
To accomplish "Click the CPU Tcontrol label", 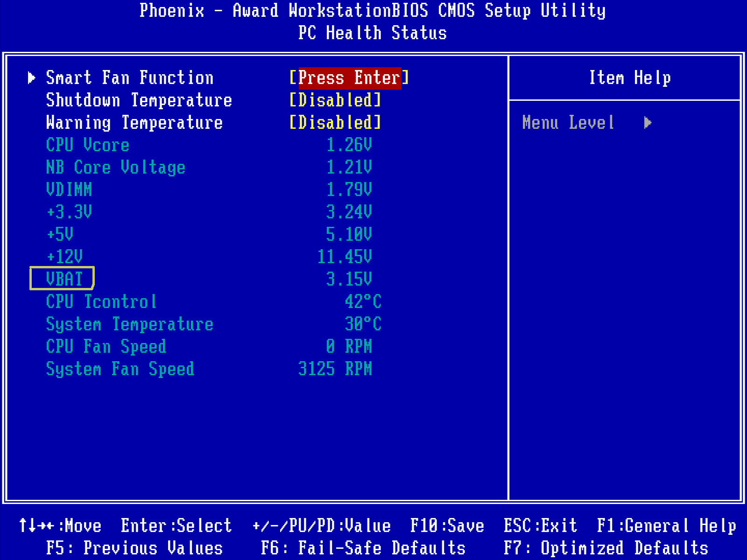I will tap(102, 301).
